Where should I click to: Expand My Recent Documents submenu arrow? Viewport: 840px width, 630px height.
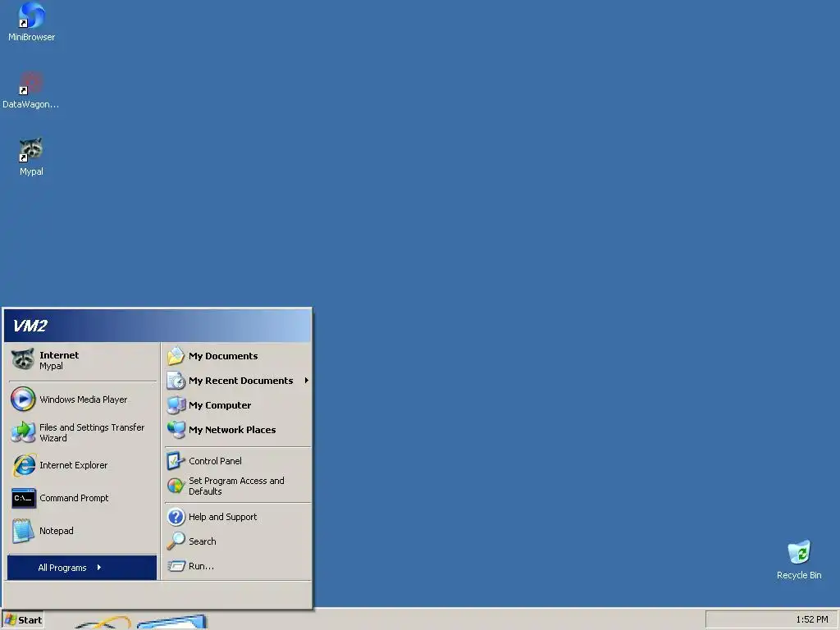[307, 381]
